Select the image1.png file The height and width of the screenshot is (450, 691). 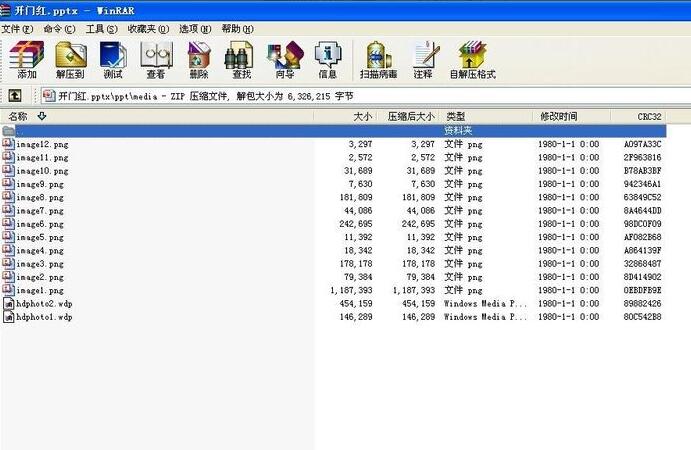[x=40, y=290]
